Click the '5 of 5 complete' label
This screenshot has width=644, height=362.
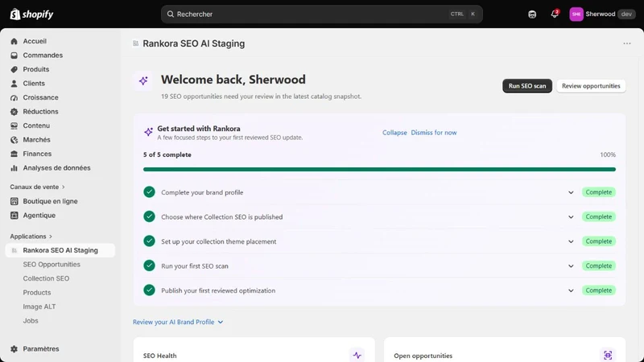tap(167, 154)
